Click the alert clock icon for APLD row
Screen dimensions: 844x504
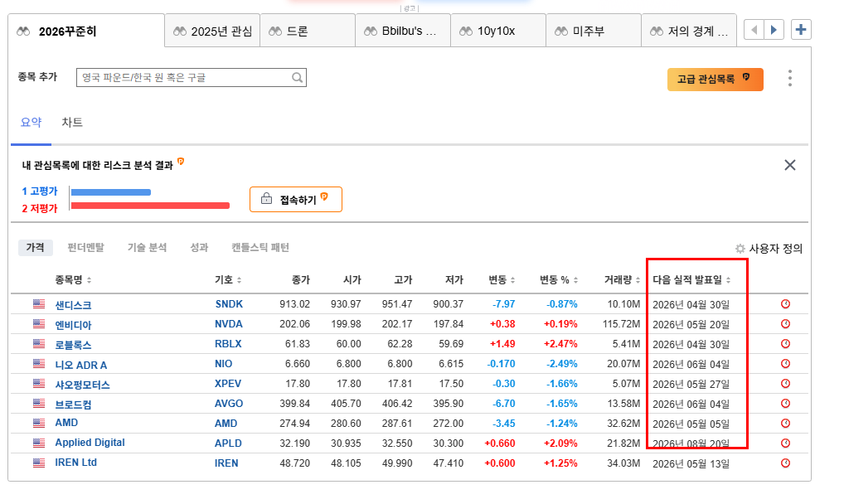785,443
